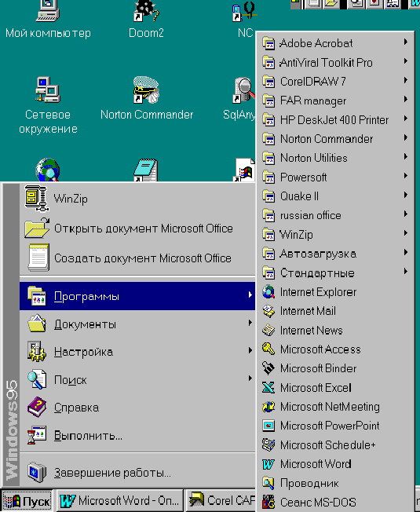Open the Norton Commander program group in menu
The image size is (420, 512).
[x=335, y=139]
